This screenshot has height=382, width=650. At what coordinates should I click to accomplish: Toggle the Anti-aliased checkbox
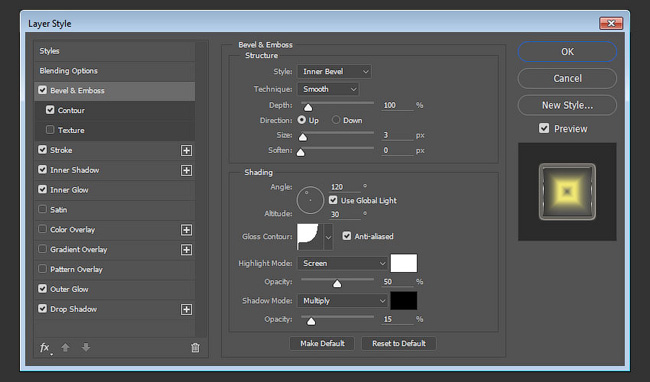[x=347, y=236]
